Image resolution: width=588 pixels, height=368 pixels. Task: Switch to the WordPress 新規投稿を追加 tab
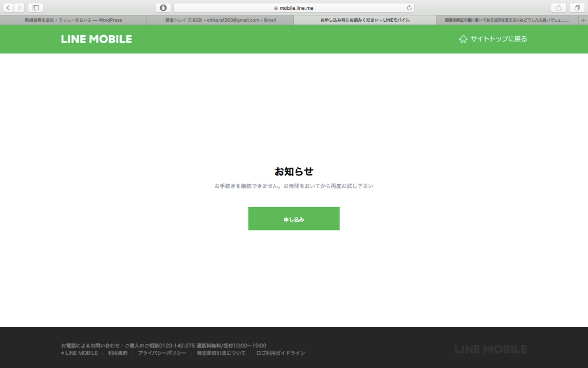click(73, 20)
